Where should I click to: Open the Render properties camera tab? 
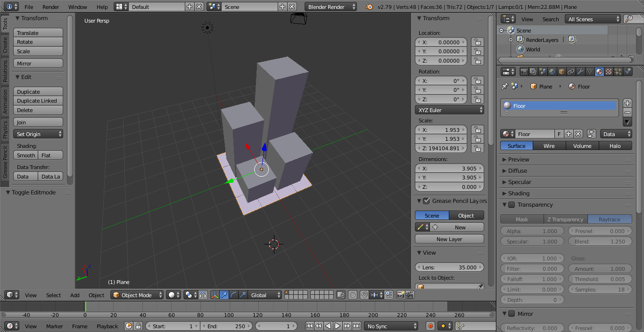523,72
